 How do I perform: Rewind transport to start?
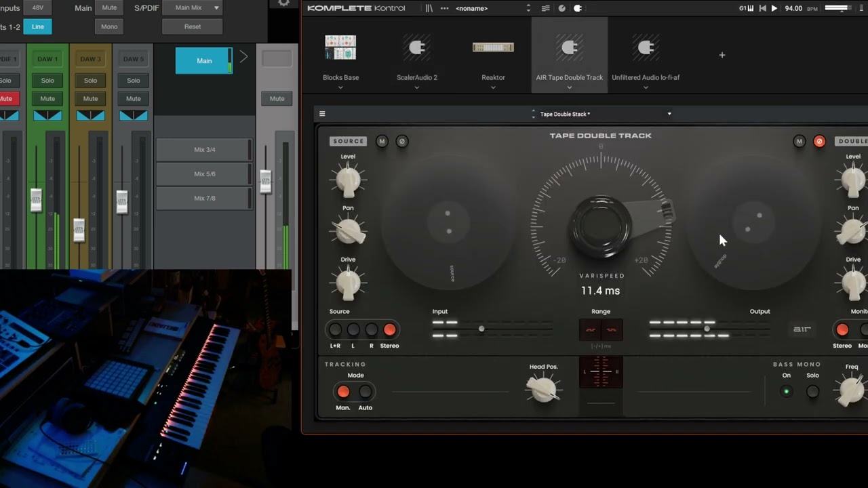tap(763, 8)
